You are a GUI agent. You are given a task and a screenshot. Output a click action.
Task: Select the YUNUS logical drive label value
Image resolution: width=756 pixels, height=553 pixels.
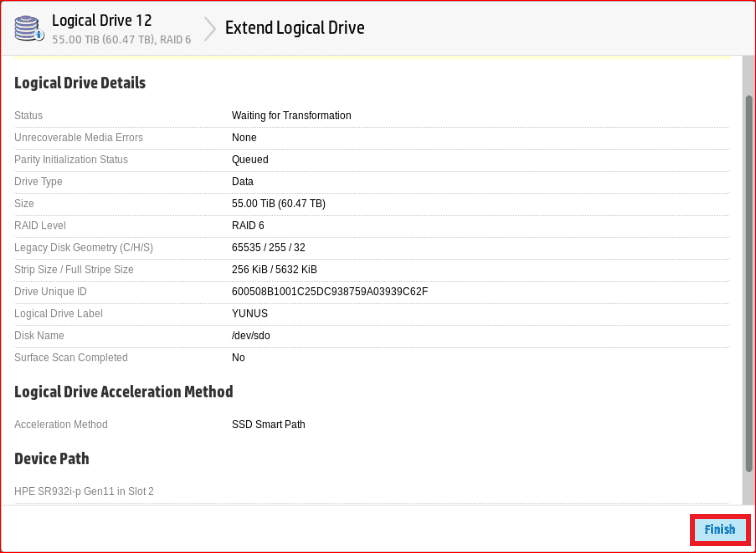click(250, 314)
